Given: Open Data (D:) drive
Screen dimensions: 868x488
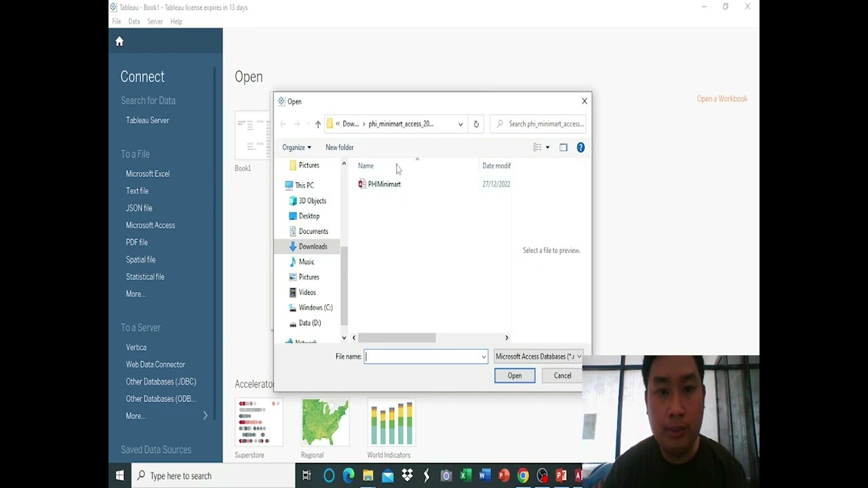Looking at the screenshot, I should click(309, 323).
